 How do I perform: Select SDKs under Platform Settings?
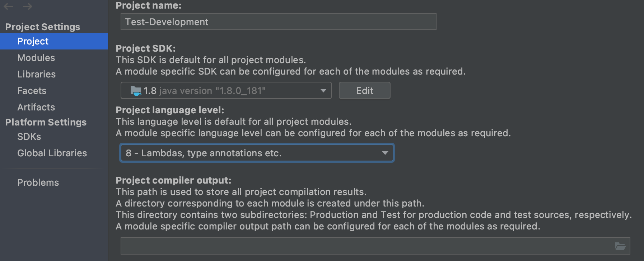click(29, 137)
